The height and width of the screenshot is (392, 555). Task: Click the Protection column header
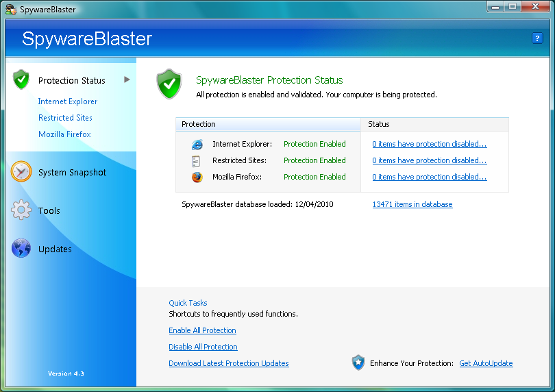point(268,124)
